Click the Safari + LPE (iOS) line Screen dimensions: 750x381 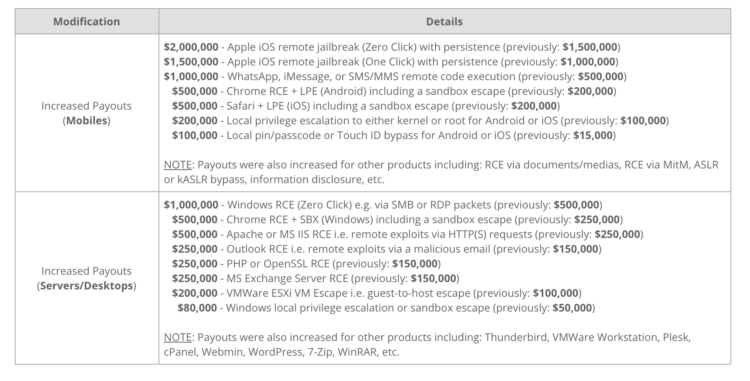tap(366, 106)
